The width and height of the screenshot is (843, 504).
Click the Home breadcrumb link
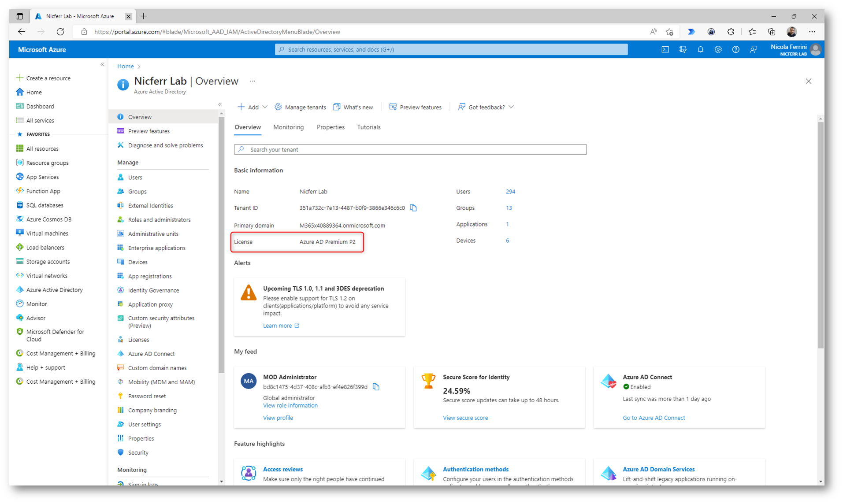click(x=125, y=66)
